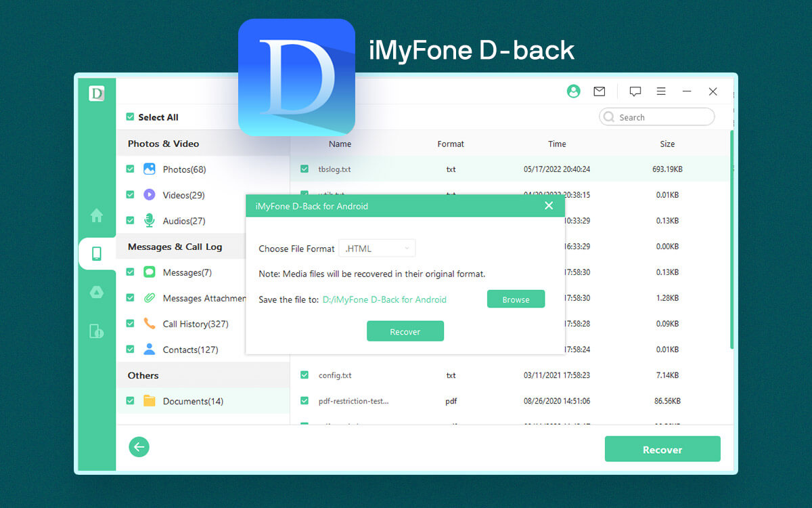Click the Contacts person icon
Screen dimensions: 812x508
click(150, 350)
